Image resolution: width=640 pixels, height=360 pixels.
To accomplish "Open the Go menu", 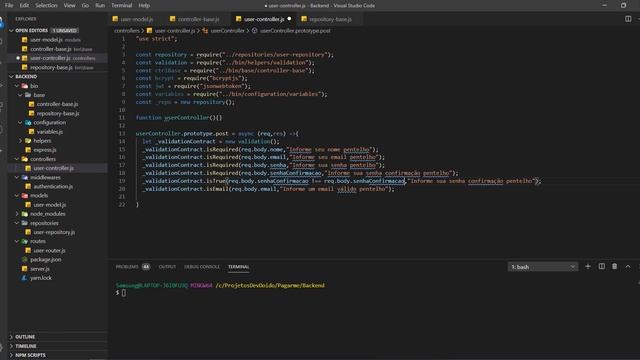I will pos(85,5).
